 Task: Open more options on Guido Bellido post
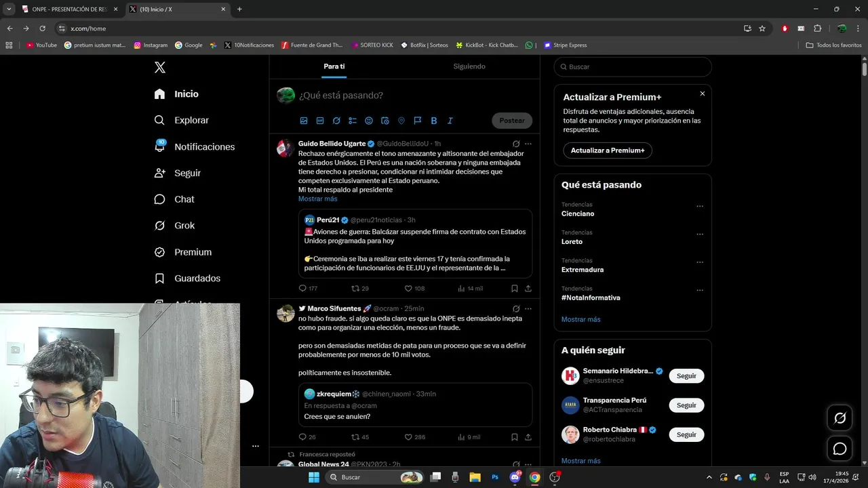[x=528, y=144]
